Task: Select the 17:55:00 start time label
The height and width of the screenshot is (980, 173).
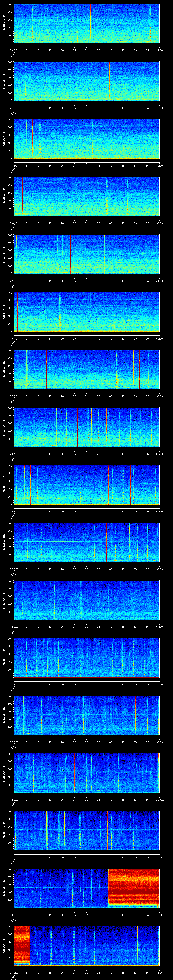Action: pos(13,569)
